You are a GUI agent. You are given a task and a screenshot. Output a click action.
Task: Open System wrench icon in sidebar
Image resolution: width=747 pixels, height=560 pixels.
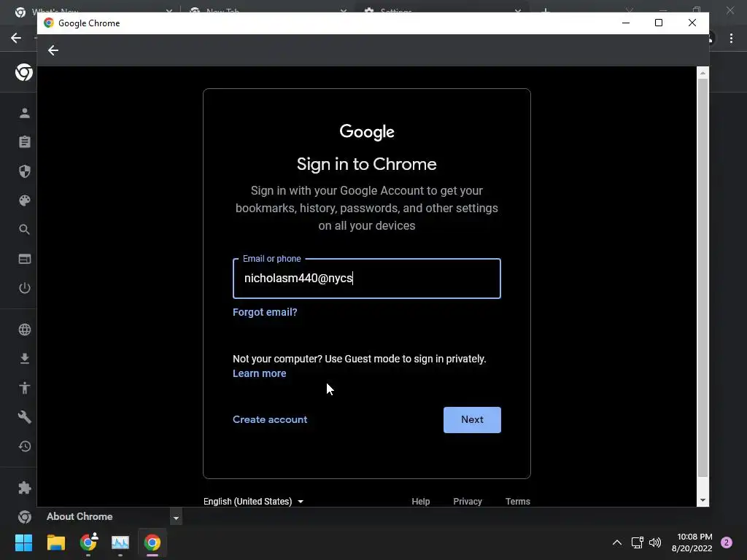click(25, 417)
